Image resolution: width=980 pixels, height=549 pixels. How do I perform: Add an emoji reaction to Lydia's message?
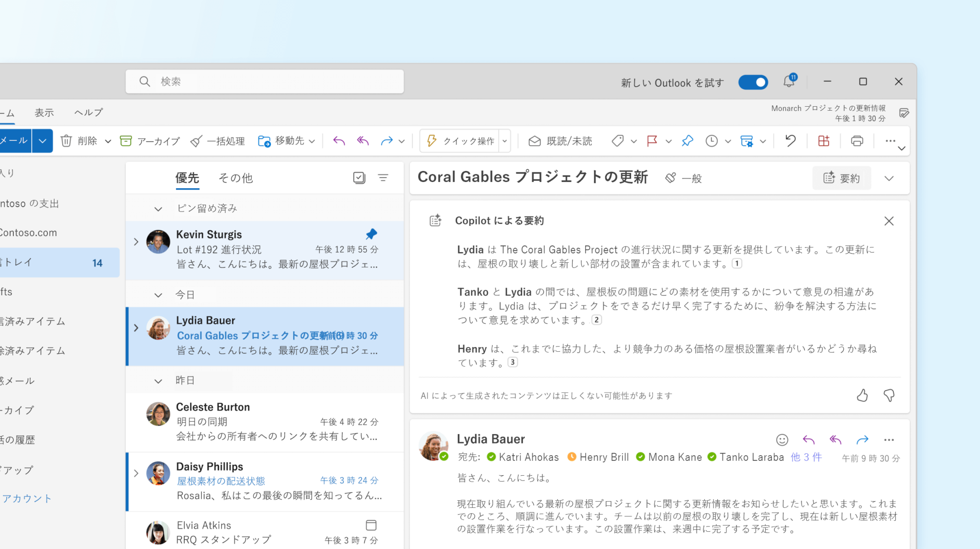click(x=782, y=439)
